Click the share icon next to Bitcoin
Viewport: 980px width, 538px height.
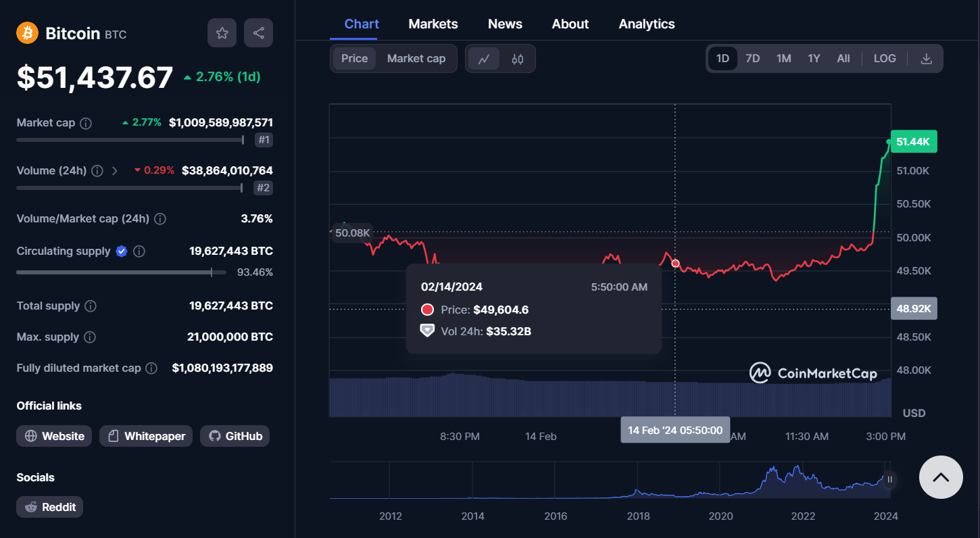tap(258, 33)
